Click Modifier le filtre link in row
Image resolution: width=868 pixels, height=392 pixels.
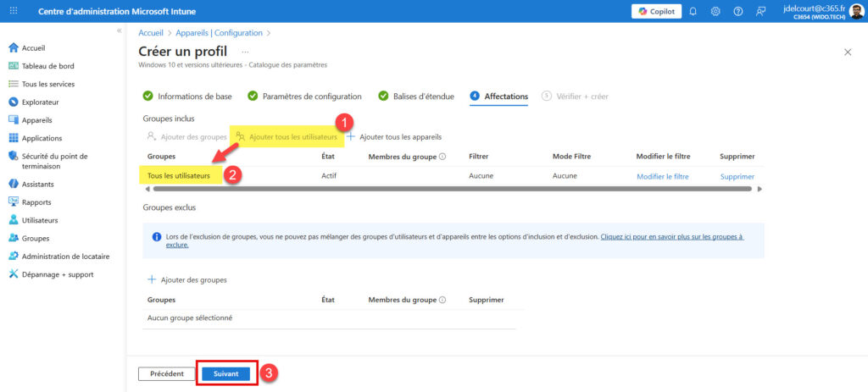[662, 176]
